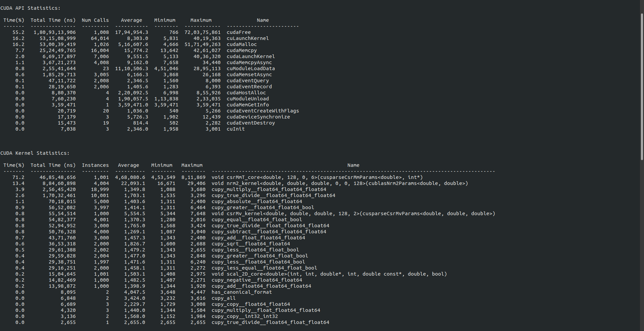
Task: Click cupy_less_equal__float64_float_bool kernel name
Action: (x=264, y=268)
